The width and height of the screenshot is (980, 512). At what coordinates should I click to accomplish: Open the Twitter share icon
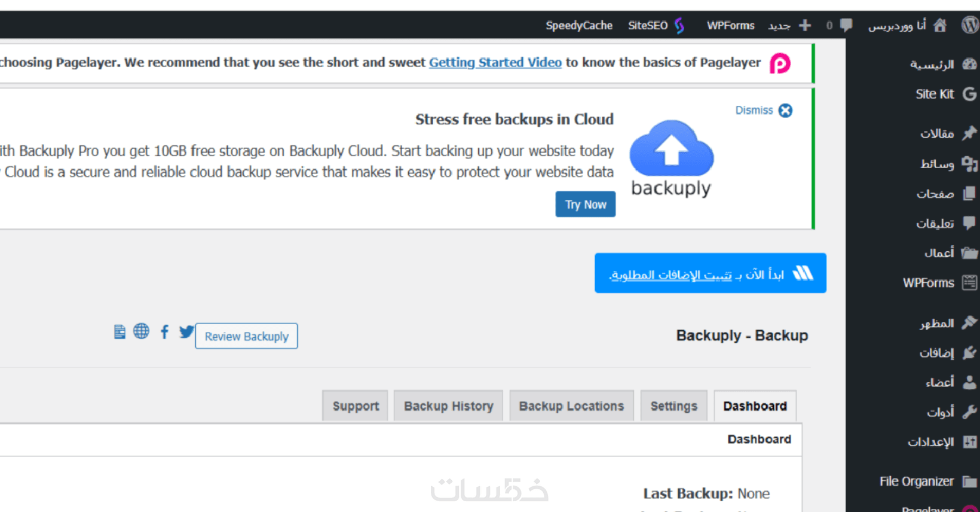186,332
